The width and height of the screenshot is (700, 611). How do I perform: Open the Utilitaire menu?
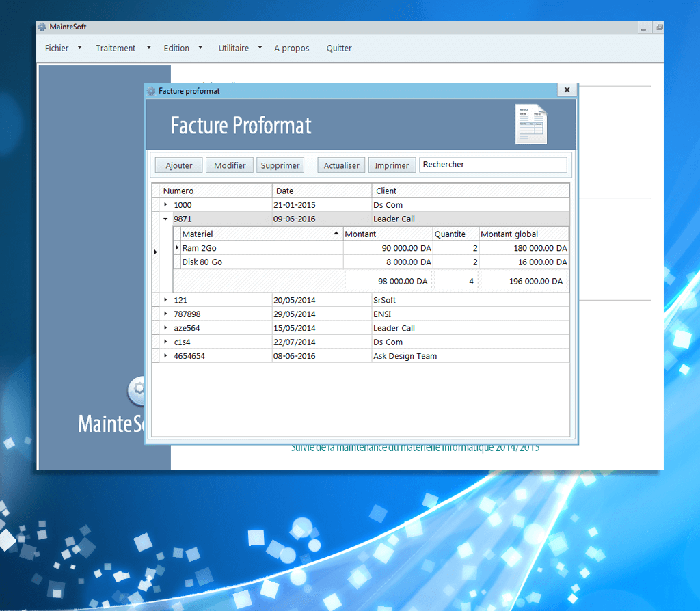point(234,49)
